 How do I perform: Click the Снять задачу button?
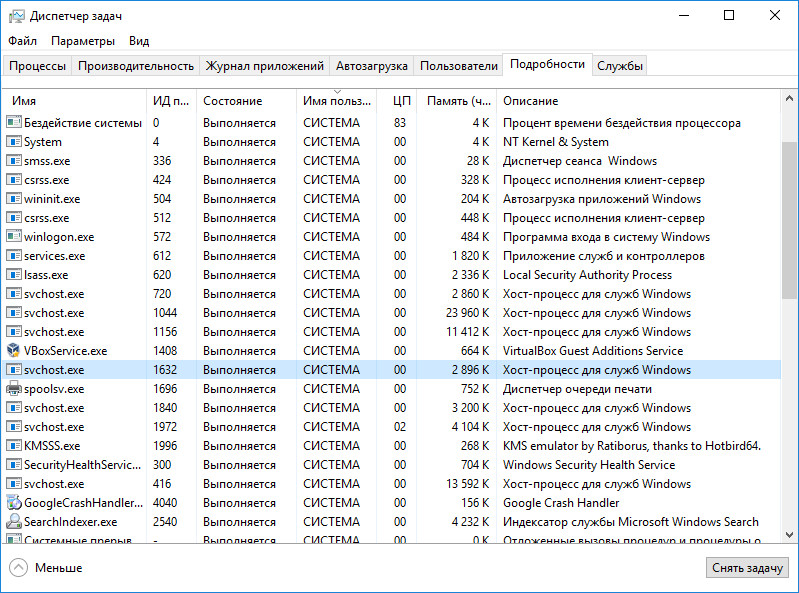[747, 568]
